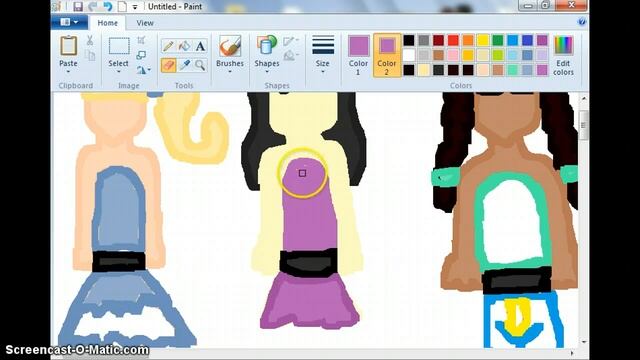Screen dimensions: 640x360
Task: Pick the gold palette swatch
Action: (x=468, y=55)
